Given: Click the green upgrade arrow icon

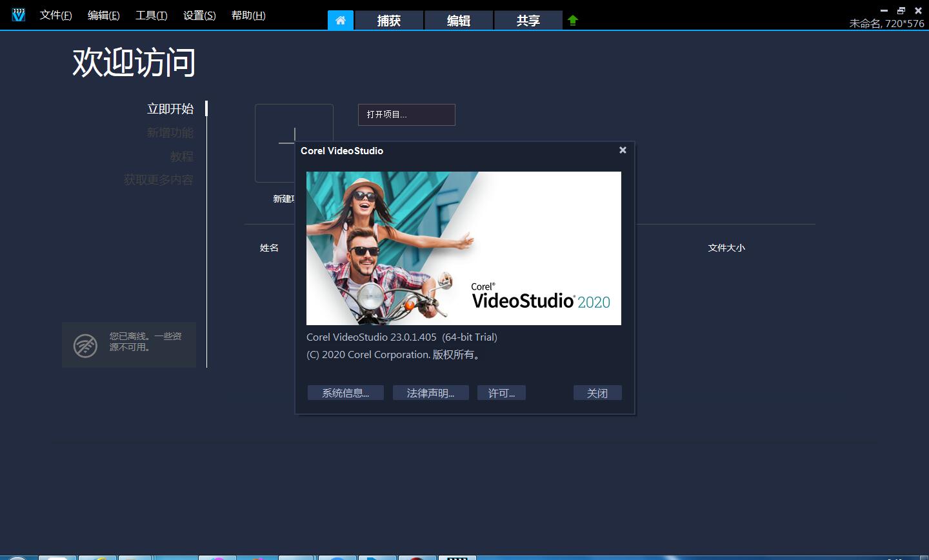Looking at the screenshot, I should tap(573, 20).
